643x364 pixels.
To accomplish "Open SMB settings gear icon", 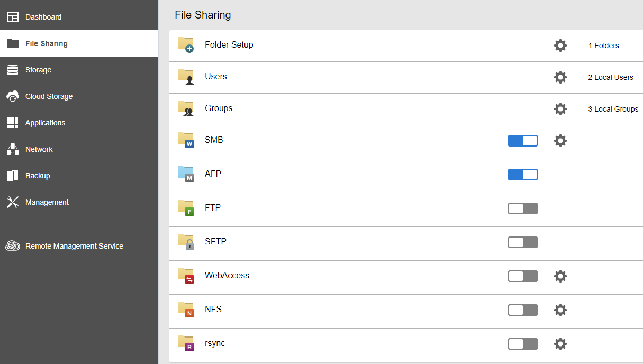I will [x=560, y=141].
